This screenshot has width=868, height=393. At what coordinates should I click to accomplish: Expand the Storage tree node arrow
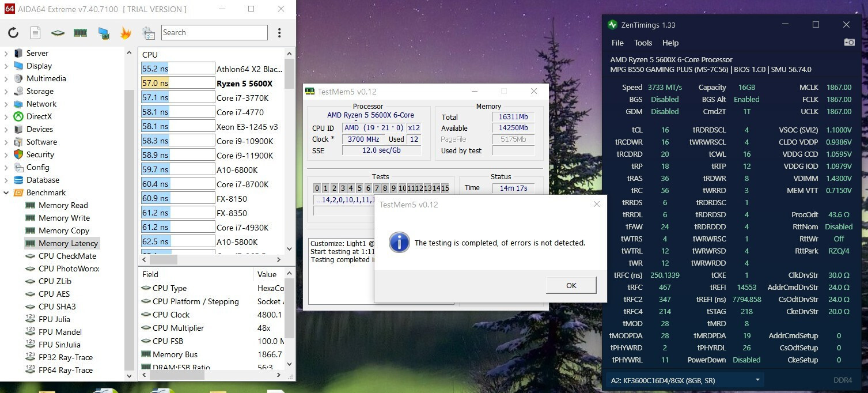click(6, 91)
